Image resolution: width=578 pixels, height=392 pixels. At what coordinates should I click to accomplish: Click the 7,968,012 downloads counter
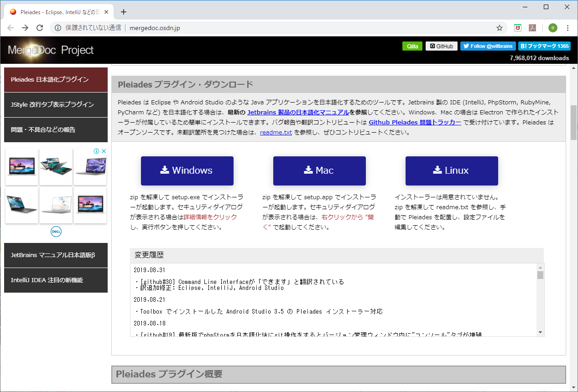(x=539, y=58)
